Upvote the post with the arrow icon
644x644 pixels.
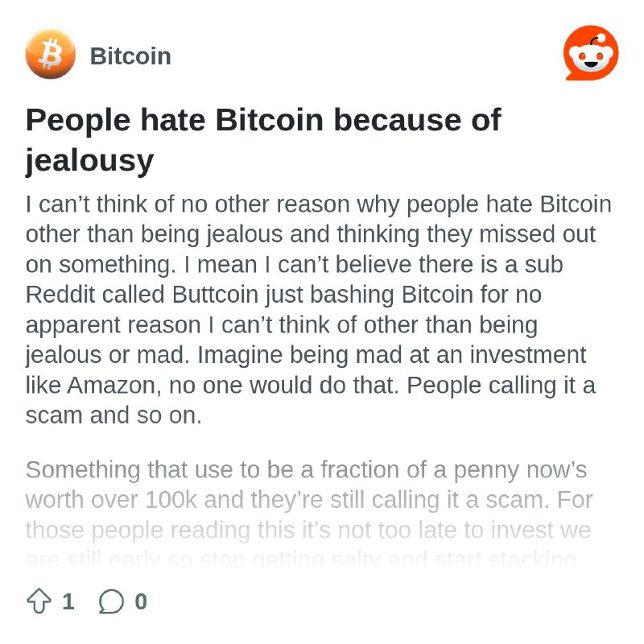(39, 601)
